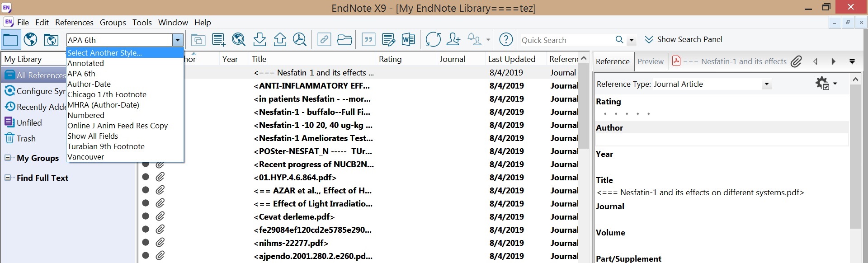Open the reference panel layout dropdown arrow
Image resolution: width=868 pixels, height=263 pixels.
(852, 61)
